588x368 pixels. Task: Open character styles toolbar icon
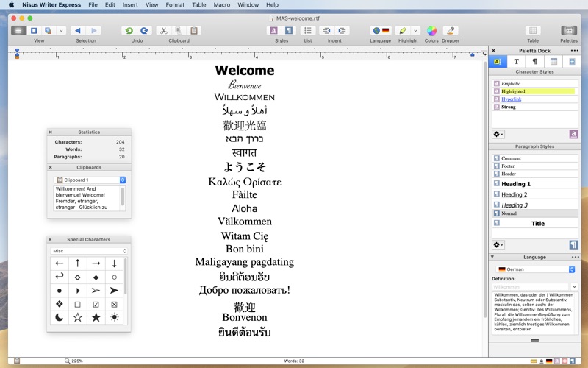click(x=273, y=30)
